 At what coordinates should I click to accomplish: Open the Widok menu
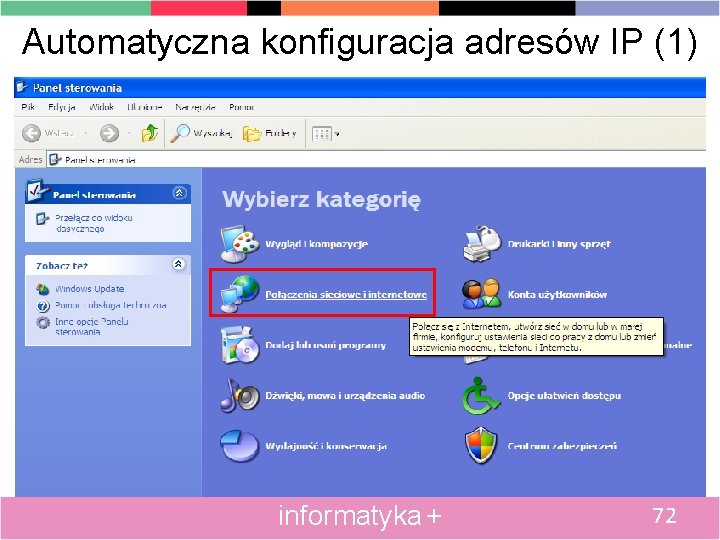point(101,107)
